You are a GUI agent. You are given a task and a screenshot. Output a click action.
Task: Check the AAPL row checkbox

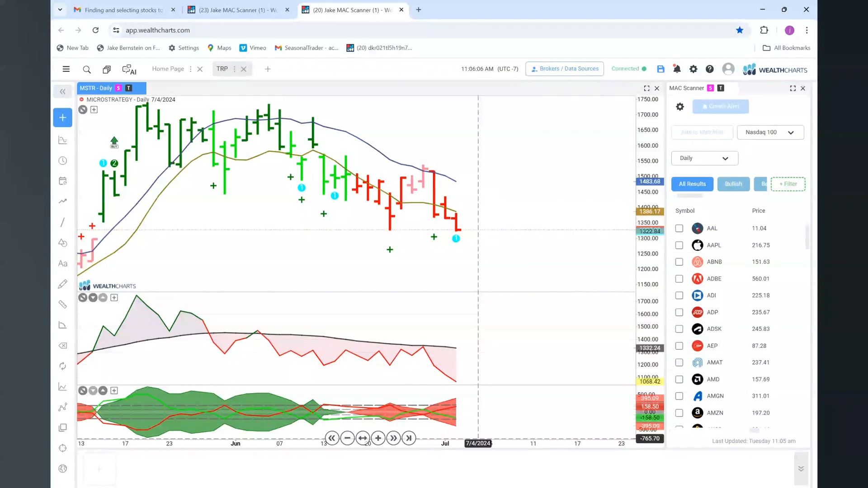pos(679,245)
